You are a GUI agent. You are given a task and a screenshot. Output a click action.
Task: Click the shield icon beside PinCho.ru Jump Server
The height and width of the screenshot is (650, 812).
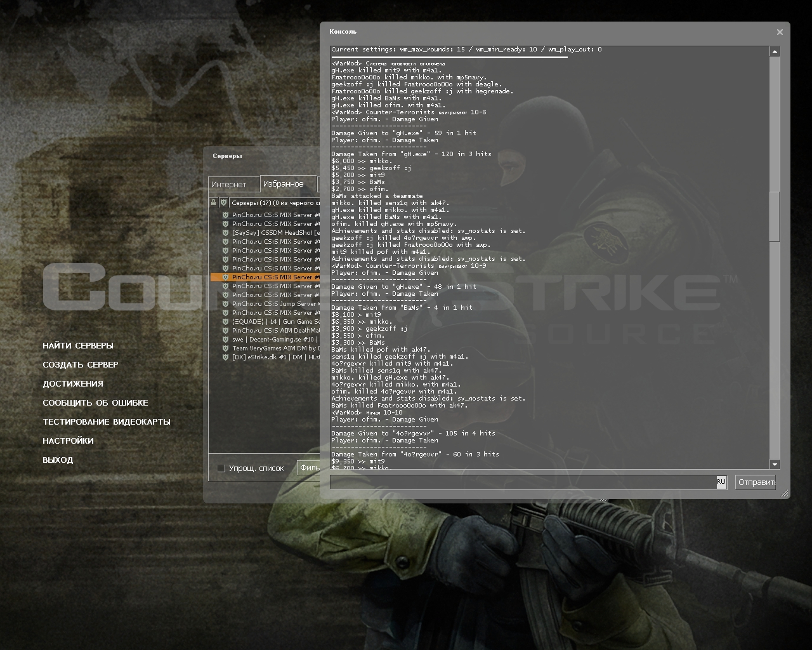pos(225,304)
